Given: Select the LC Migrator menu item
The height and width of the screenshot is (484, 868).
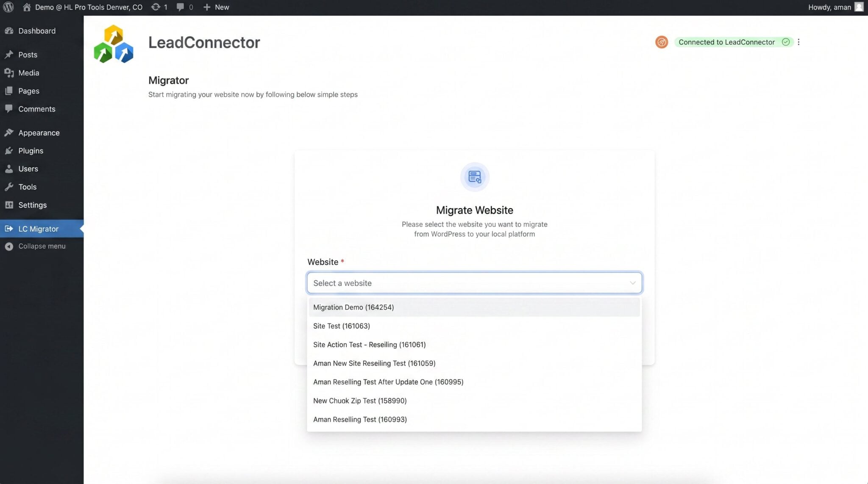Looking at the screenshot, I should [42, 229].
